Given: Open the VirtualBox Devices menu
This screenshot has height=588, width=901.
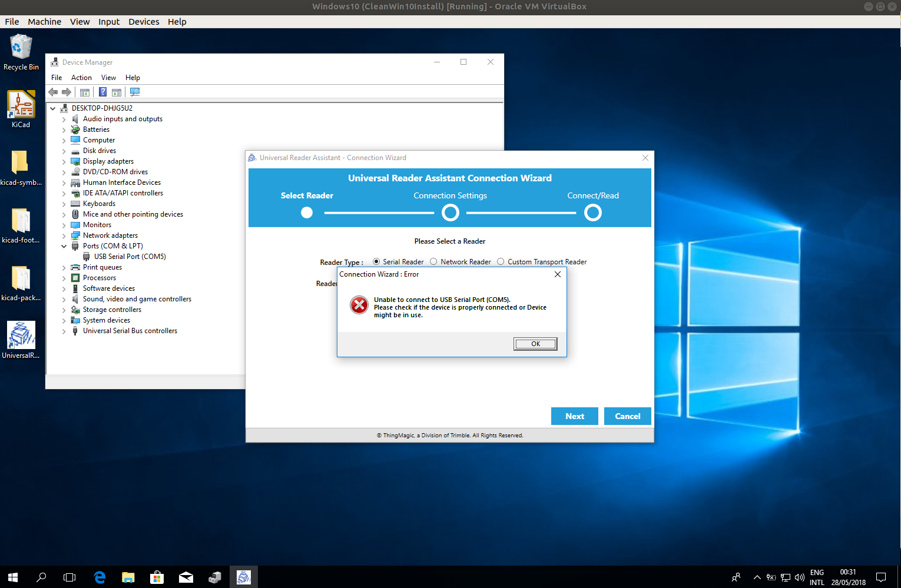Looking at the screenshot, I should 144,22.
